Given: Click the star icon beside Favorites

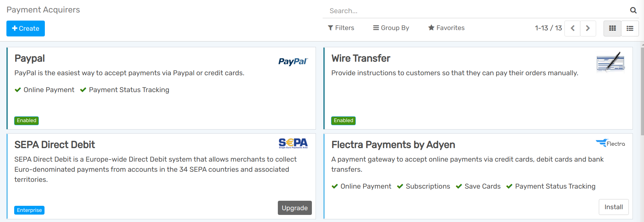Looking at the screenshot, I should coord(431,28).
